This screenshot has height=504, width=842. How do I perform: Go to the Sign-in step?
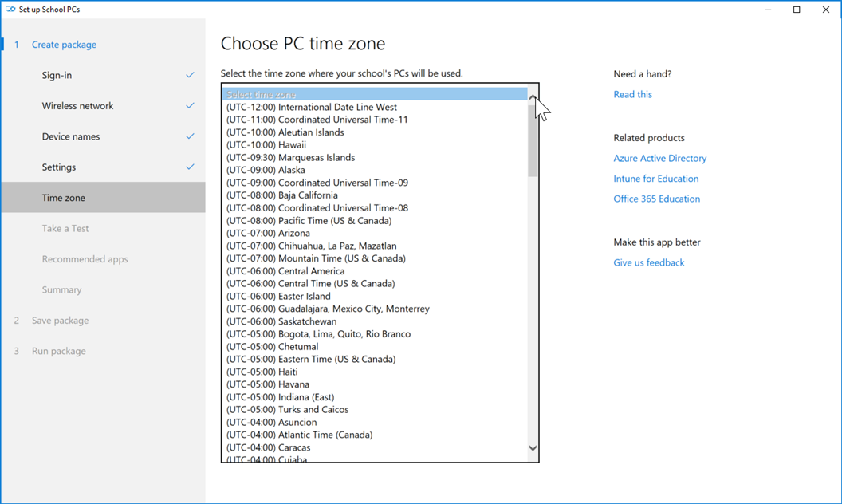click(57, 75)
